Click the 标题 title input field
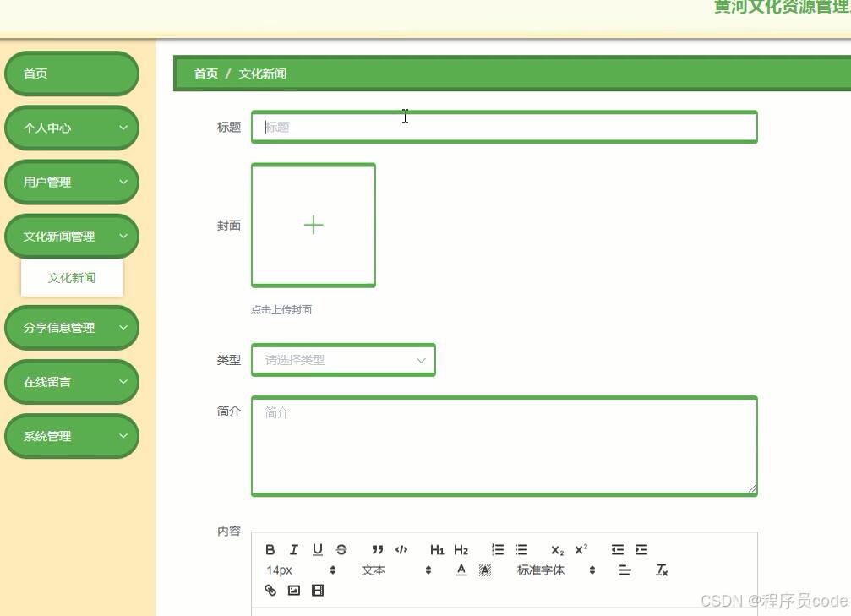The width and height of the screenshot is (851, 616). click(x=505, y=127)
